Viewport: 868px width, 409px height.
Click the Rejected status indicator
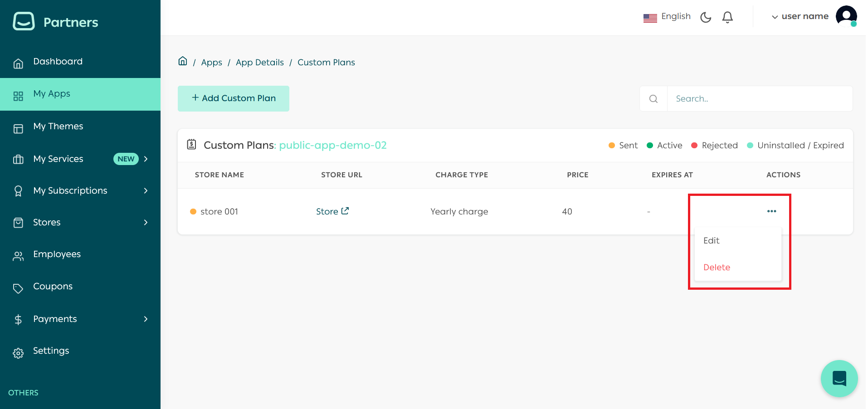pos(694,145)
